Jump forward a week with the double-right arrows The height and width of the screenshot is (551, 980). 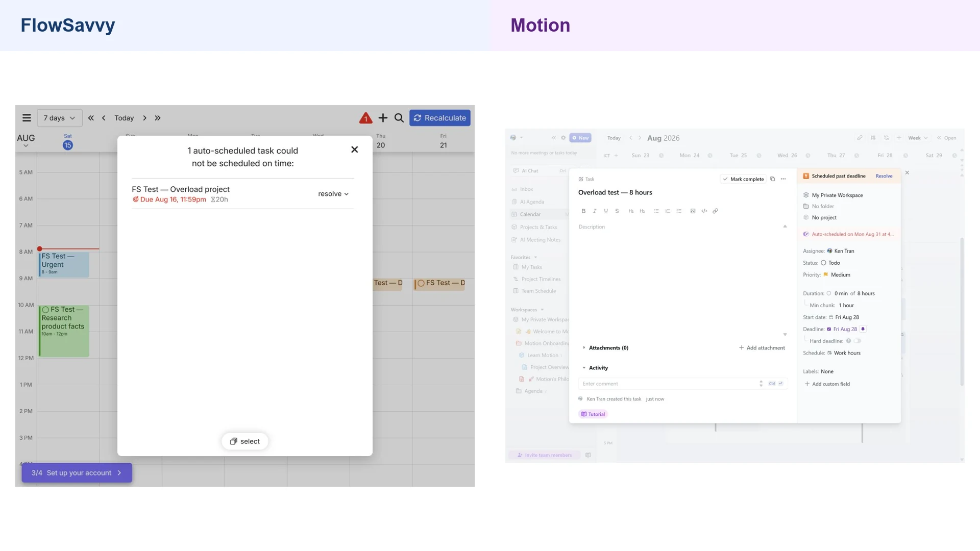point(158,118)
